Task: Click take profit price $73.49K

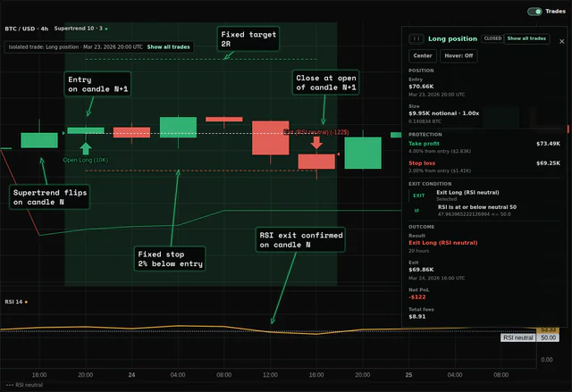Action: coord(548,144)
